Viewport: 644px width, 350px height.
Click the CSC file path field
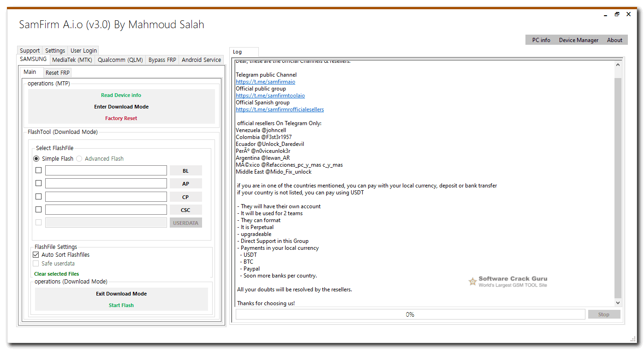pos(106,210)
